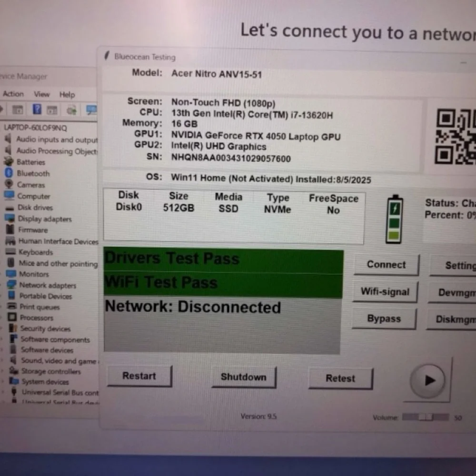Open the Action menu in Device Manager
476x476 pixels.
13,94
